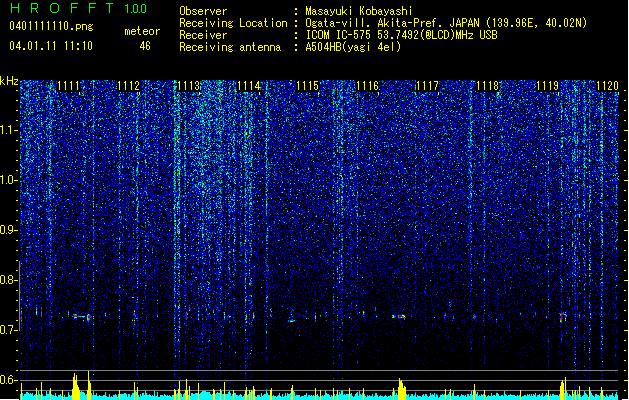Click time marker 1116
Viewport: 629px width, 400px height.
point(368,86)
